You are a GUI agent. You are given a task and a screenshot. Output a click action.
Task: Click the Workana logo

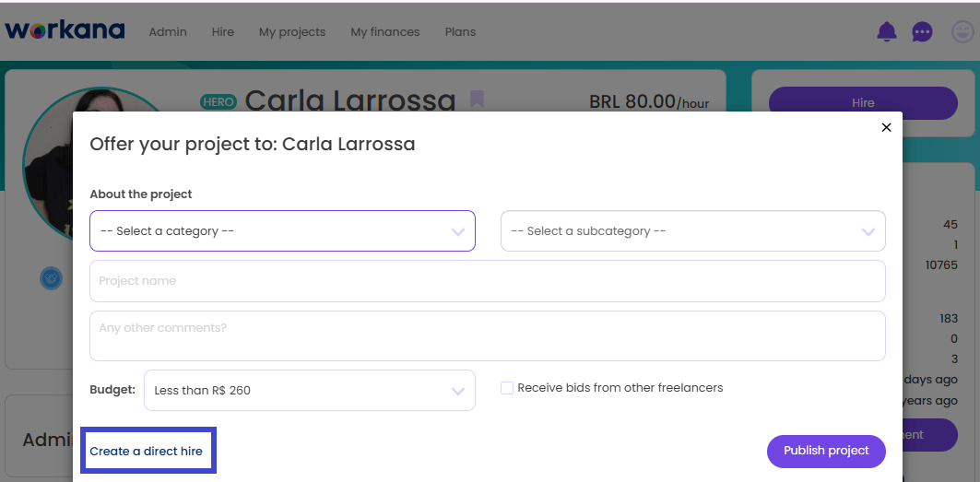tap(65, 30)
